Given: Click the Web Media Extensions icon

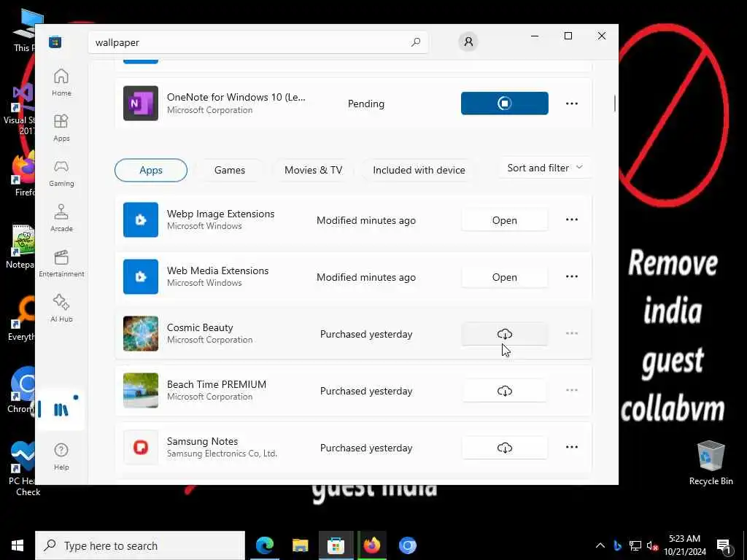Looking at the screenshot, I should point(141,276).
